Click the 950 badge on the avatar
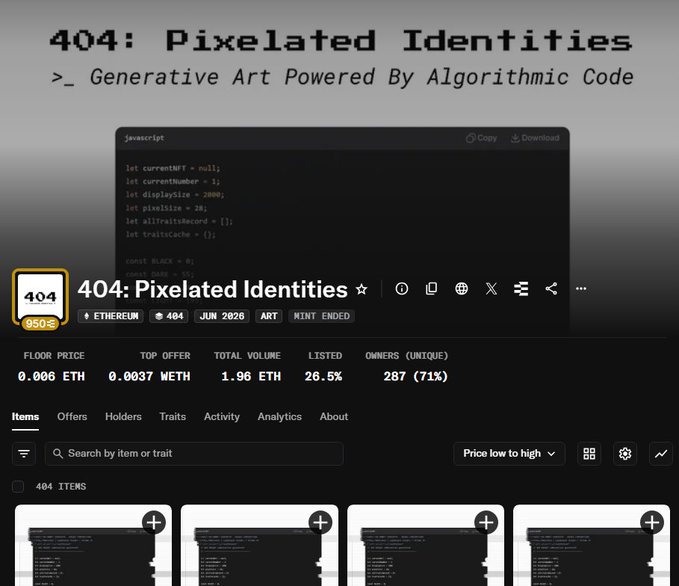 [40, 324]
